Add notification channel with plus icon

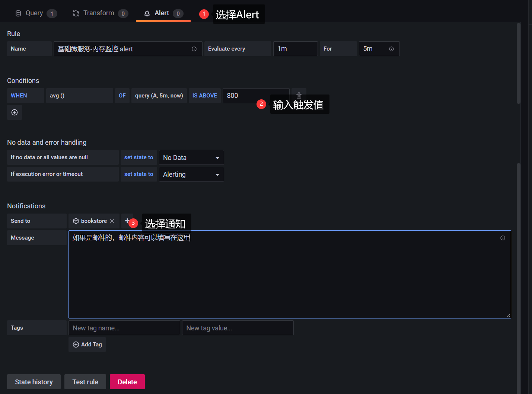127,221
